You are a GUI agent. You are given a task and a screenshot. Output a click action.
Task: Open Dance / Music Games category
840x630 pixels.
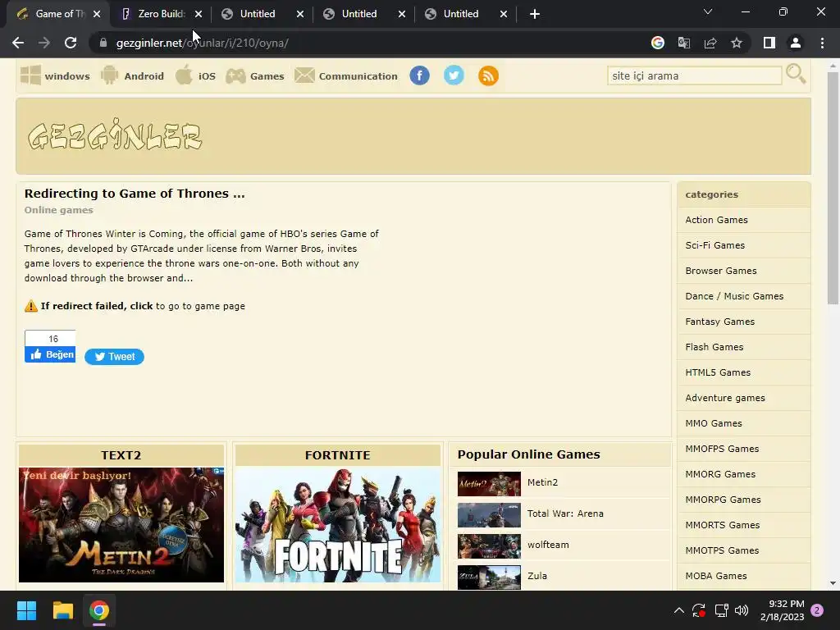coord(734,296)
